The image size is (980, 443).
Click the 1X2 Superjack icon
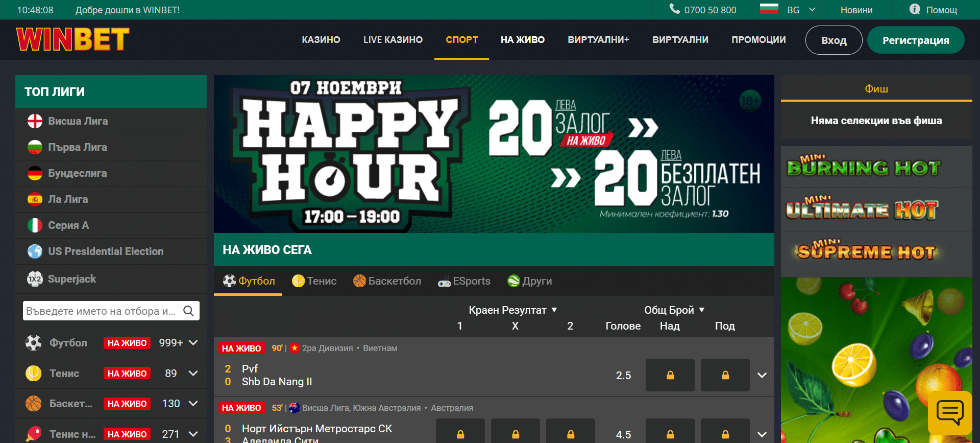coord(35,279)
